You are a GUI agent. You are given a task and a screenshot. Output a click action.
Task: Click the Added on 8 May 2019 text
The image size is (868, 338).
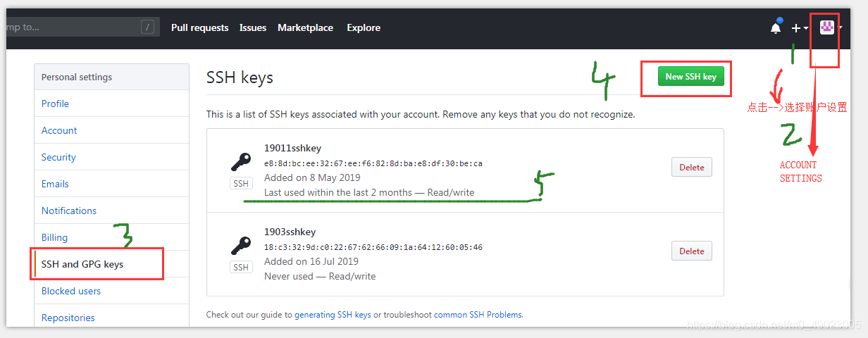(x=312, y=177)
